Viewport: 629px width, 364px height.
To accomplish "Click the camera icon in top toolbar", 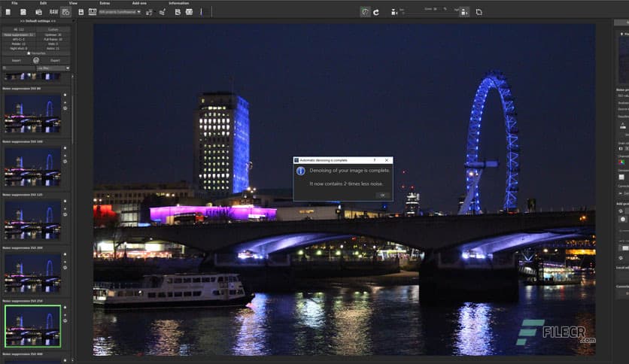I will (38, 12).
